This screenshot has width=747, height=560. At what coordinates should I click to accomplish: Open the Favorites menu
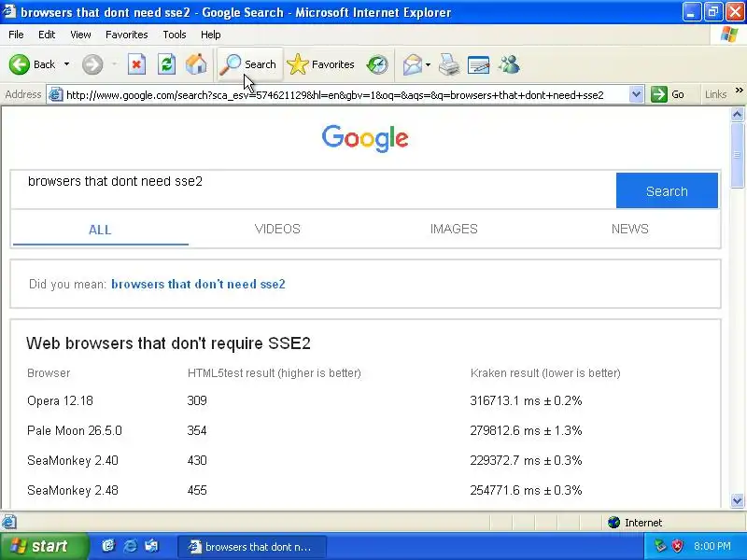[x=127, y=35]
